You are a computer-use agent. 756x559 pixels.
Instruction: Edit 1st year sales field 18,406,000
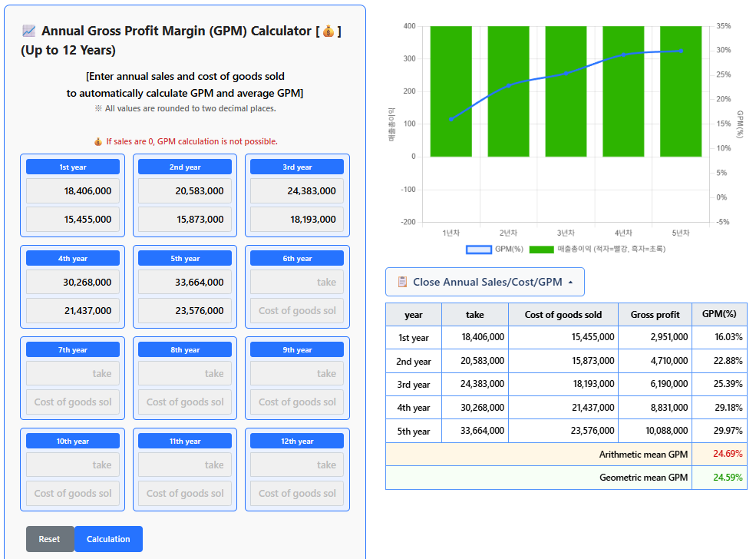click(73, 191)
